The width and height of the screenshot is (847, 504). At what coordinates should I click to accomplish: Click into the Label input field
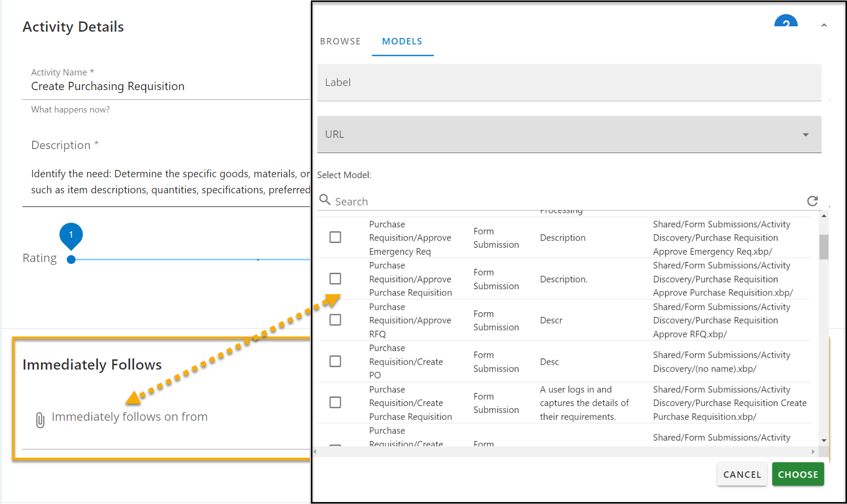(569, 83)
